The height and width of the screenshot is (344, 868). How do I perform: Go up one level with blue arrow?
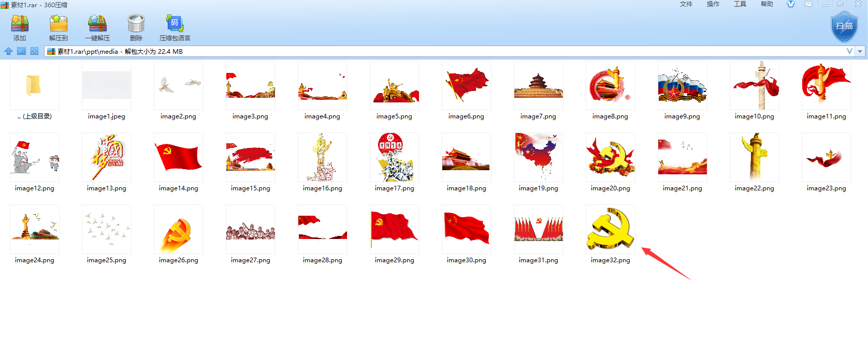8,51
